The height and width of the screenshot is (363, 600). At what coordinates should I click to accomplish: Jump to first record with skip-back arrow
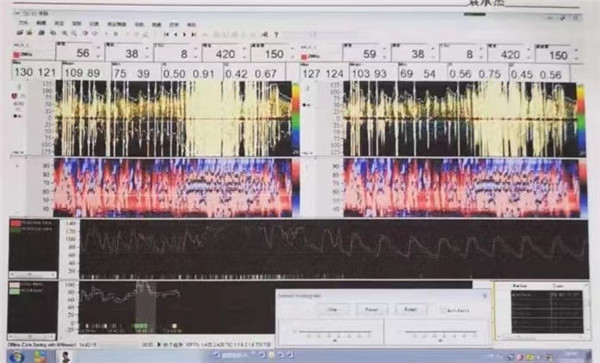[x=166, y=34]
